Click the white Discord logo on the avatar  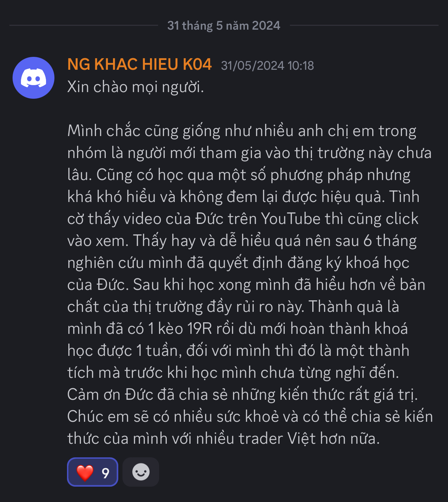pyautogui.click(x=33, y=78)
